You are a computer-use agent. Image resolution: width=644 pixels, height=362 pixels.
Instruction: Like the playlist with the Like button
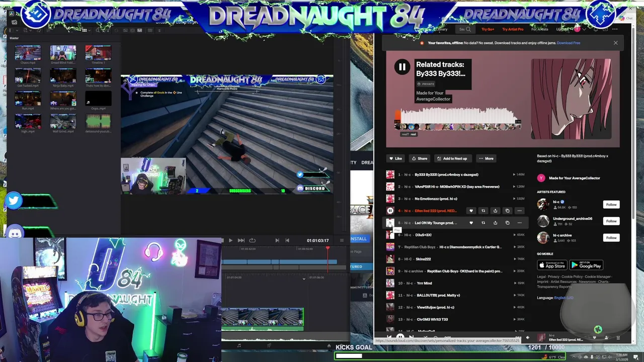395,158
